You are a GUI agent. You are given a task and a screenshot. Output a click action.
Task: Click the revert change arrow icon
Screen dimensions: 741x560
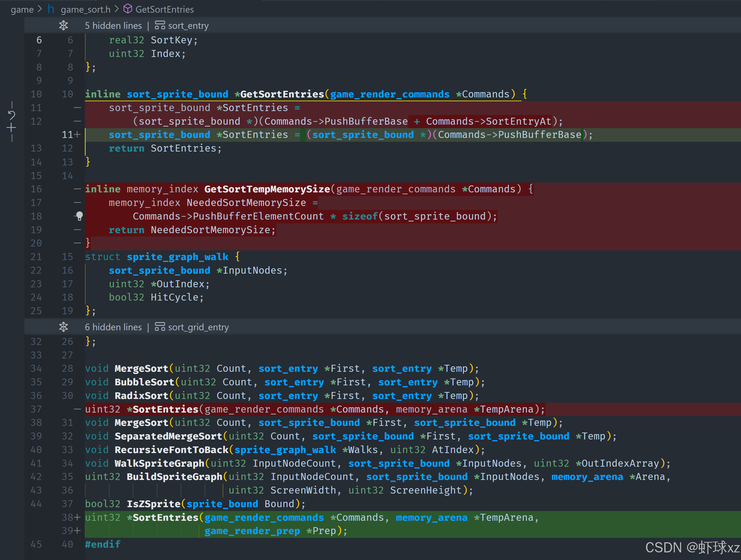click(11, 115)
